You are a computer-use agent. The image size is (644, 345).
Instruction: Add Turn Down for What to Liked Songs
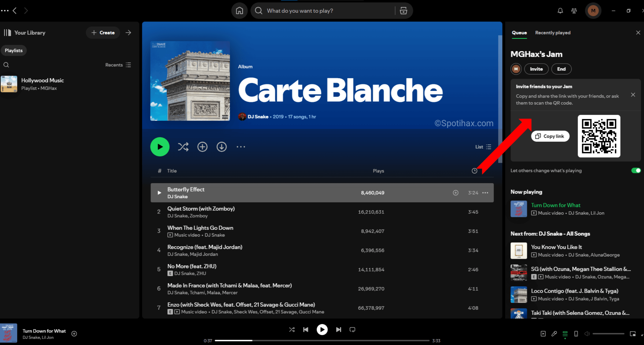(74, 334)
